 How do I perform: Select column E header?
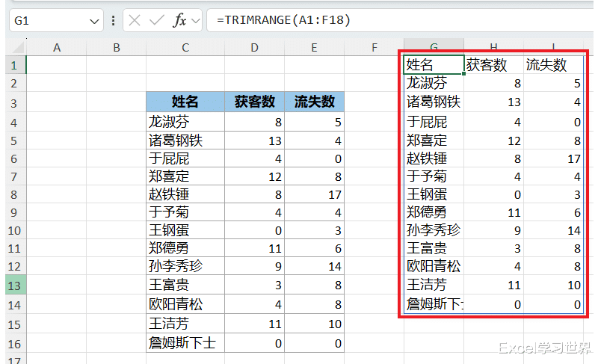tap(314, 48)
